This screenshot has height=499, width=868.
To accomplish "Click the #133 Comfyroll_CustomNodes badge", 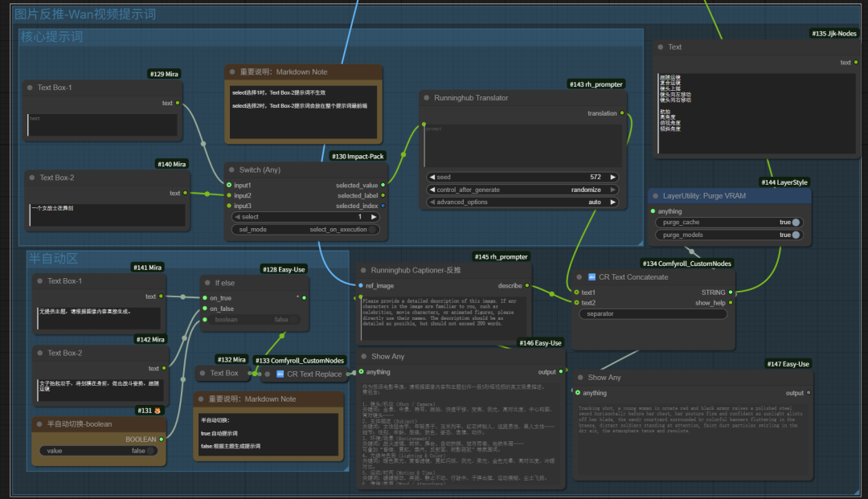I will coord(300,360).
